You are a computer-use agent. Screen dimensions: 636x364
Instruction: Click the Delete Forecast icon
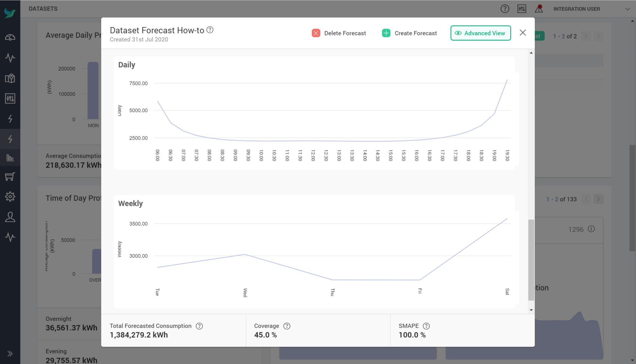[x=316, y=33]
